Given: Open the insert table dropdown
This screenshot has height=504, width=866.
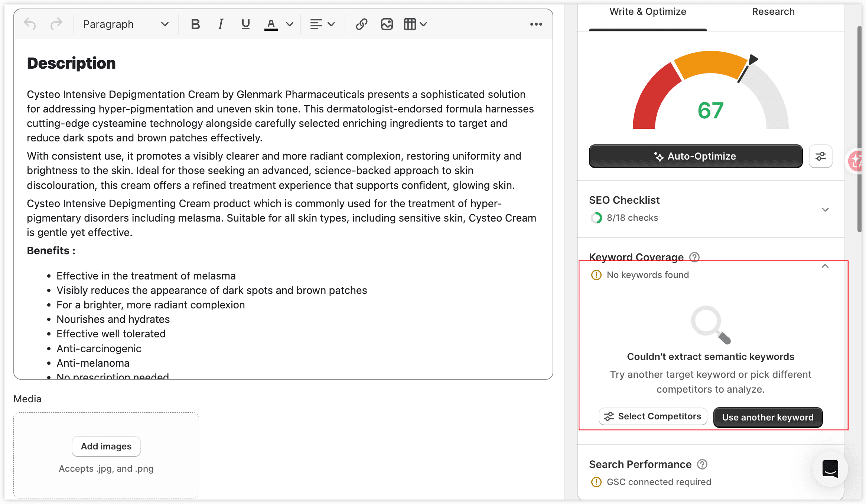Looking at the screenshot, I should pyautogui.click(x=415, y=24).
